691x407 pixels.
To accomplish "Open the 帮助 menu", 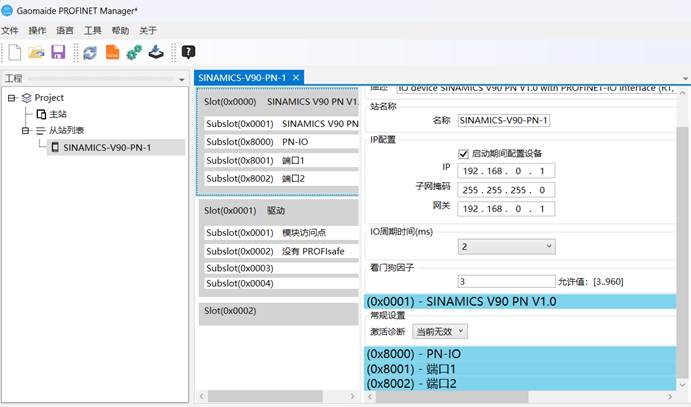I will pos(120,30).
